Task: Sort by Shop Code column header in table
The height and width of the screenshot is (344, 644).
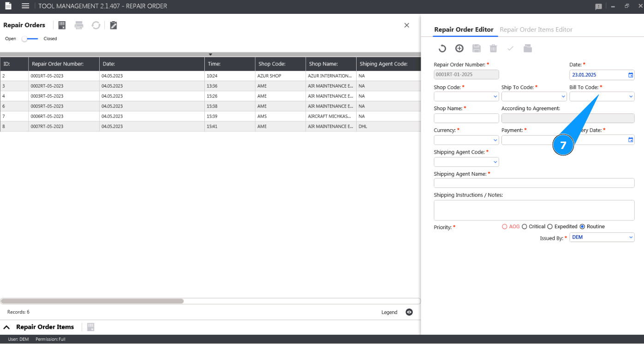Action: pyautogui.click(x=280, y=64)
